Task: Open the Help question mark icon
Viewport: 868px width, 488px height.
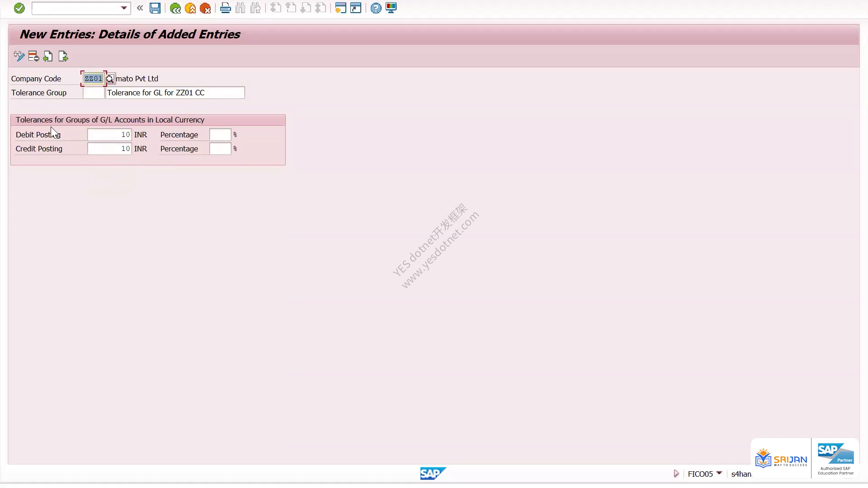Action: coord(376,8)
